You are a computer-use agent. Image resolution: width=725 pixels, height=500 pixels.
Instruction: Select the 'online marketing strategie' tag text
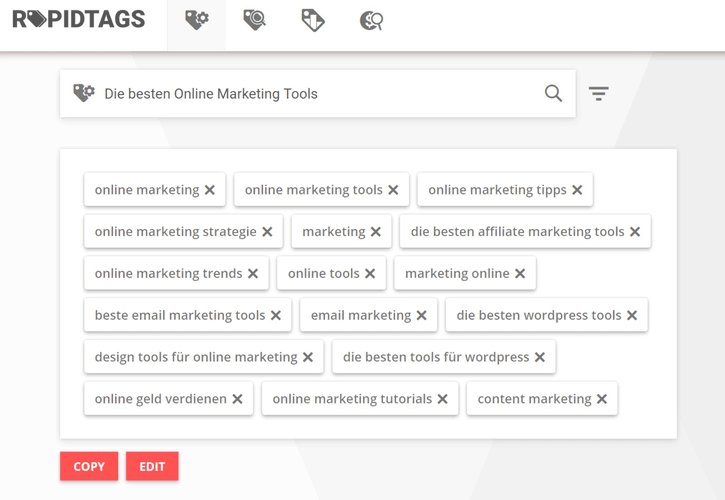[x=176, y=232]
